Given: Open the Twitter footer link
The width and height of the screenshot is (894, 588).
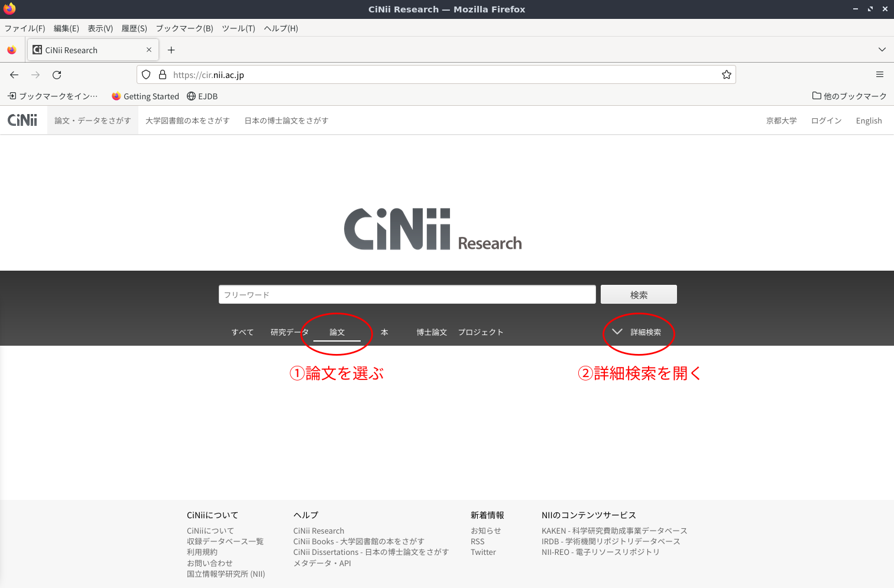Looking at the screenshot, I should pyautogui.click(x=483, y=552).
